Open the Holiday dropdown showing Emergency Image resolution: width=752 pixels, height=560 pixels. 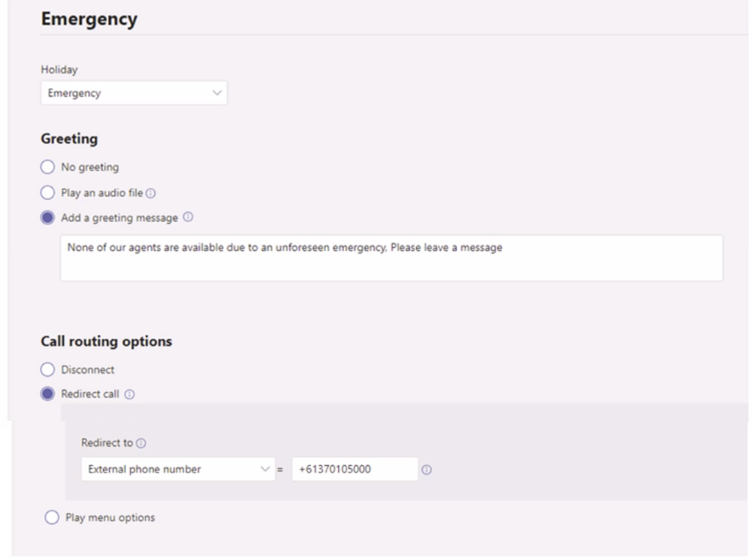[x=134, y=93]
